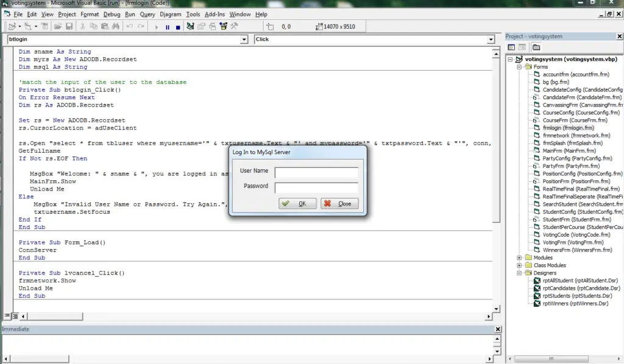This screenshot has height=364, width=624.
Task: Expand the Modules folder
Action: (519, 257)
